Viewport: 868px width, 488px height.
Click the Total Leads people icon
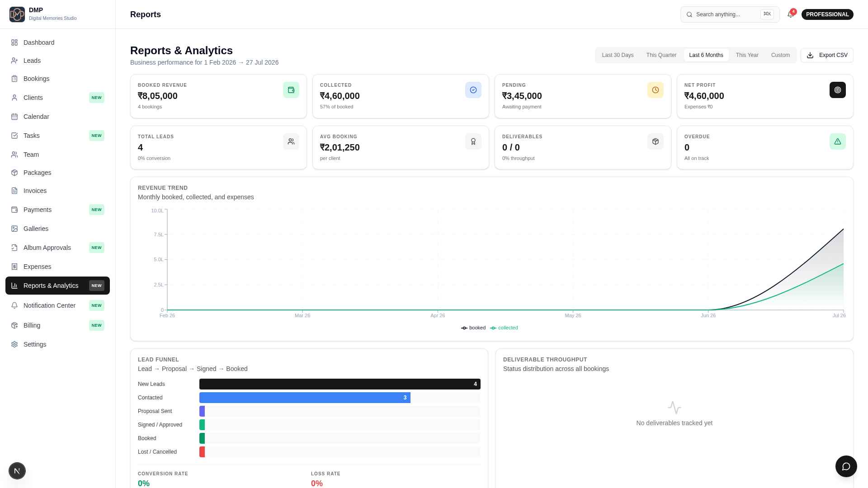coord(291,141)
